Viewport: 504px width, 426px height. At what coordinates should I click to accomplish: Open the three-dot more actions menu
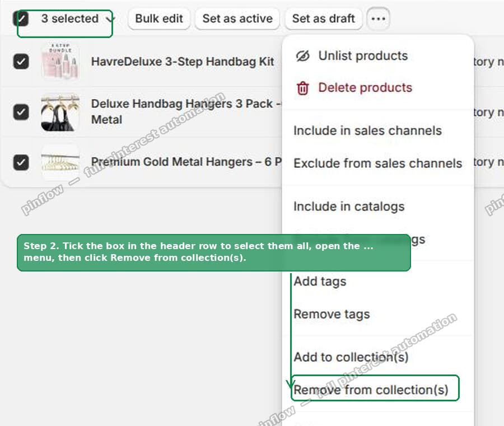click(378, 18)
